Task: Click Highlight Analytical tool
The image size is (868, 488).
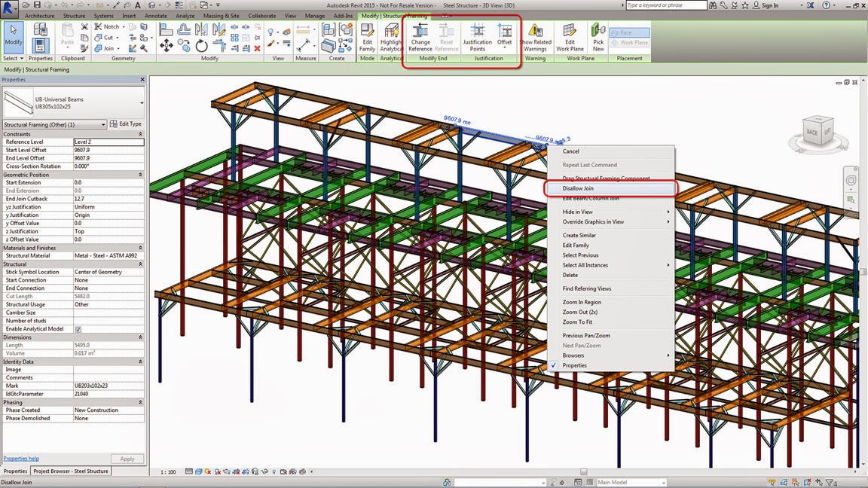Action: click(x=390, y=38)
